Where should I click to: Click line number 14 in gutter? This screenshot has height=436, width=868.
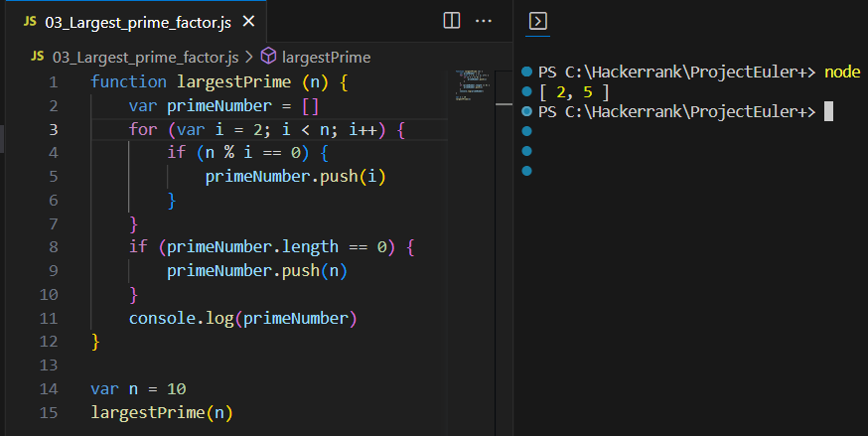point(49,389)
